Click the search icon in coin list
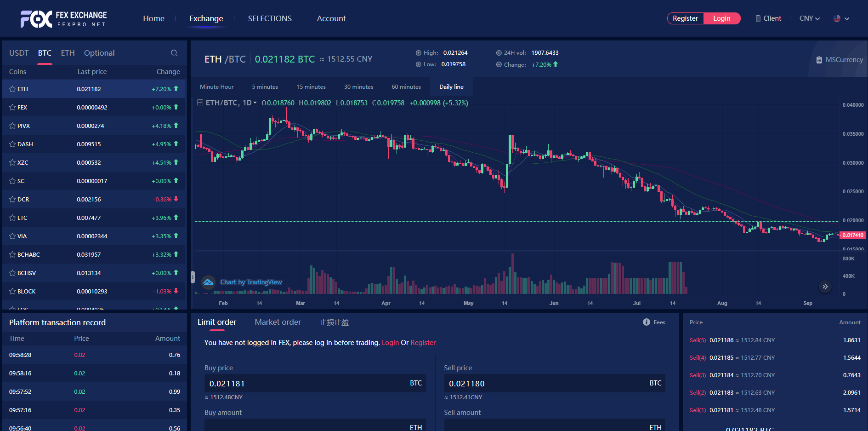868x431 pixels. [x=174, y=53]
